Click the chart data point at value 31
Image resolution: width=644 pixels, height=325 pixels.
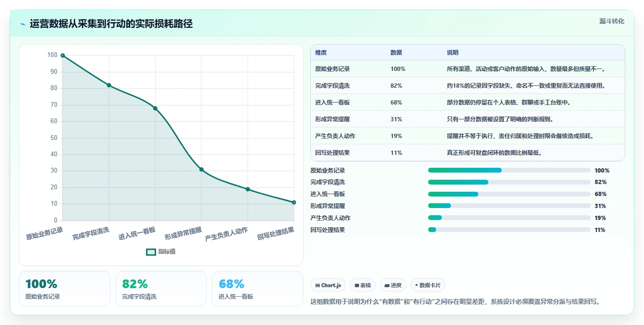pyautogui.click(x=201, y=169)
